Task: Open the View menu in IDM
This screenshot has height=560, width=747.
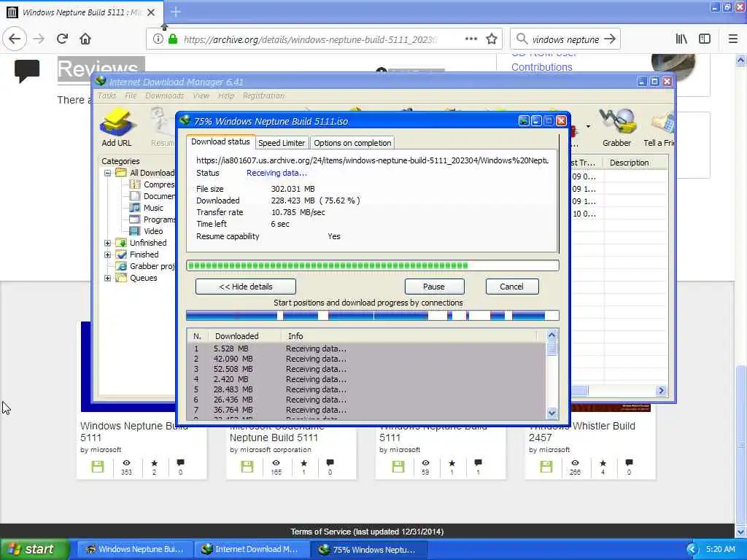Action: pos(201,96)
